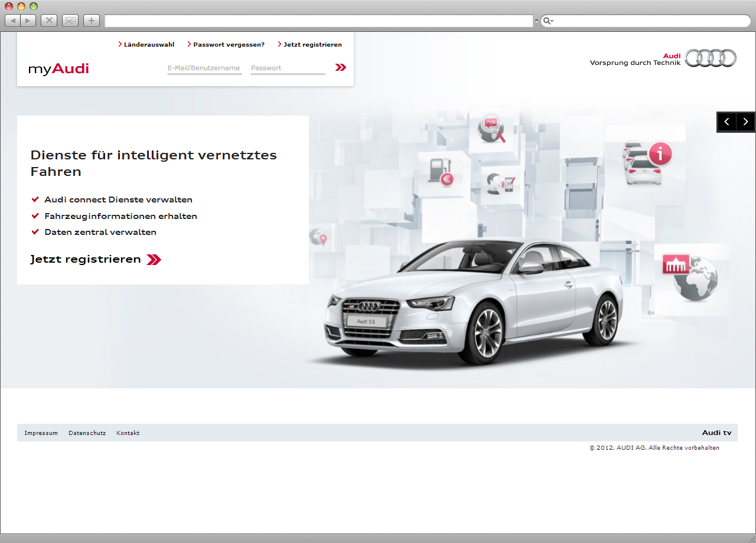The height and width of the screenshot is (543, 756).
Task: Focus the E-Mail/Benutzername field
Action: (x=204, y=68)
